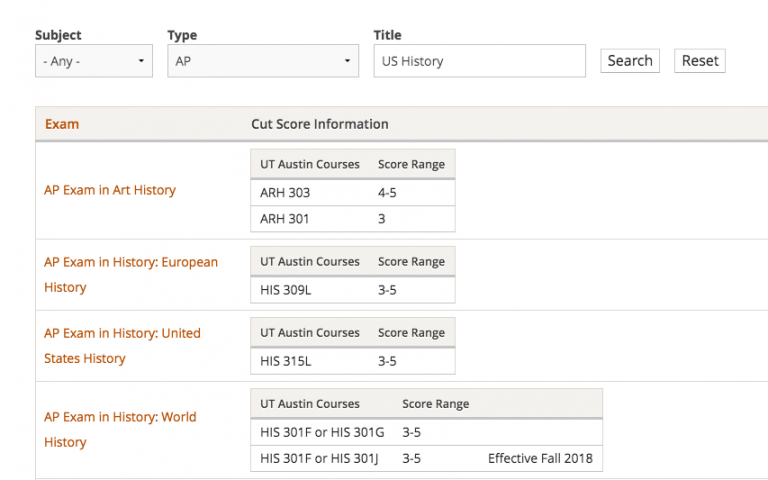
Task: Click the Effective Fall 2018 note
Action: tap(540, 459)
